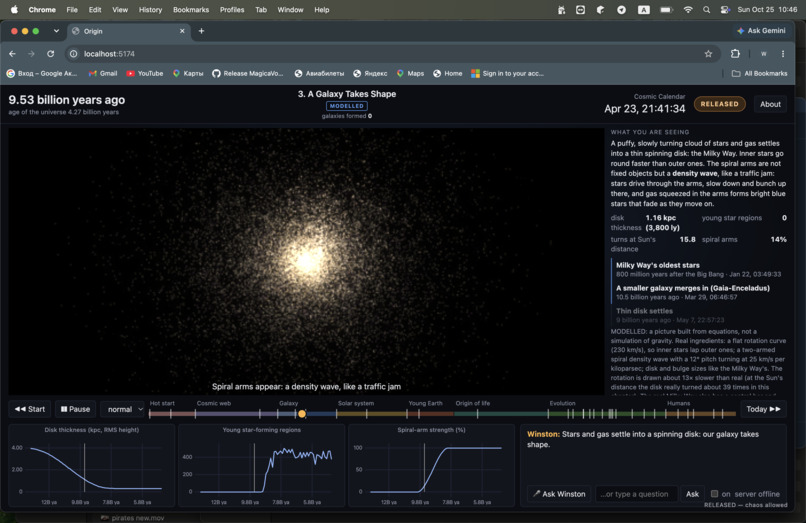
Task: Click the Apple menu icon
Action: (x=14, y=10)
